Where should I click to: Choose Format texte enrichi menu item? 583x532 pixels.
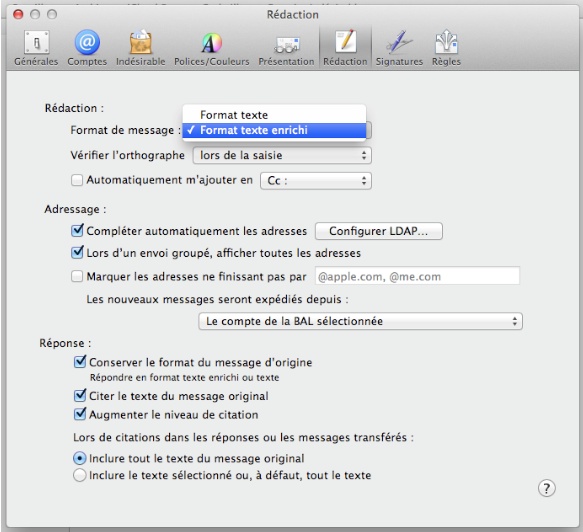(x=274, y=130)
